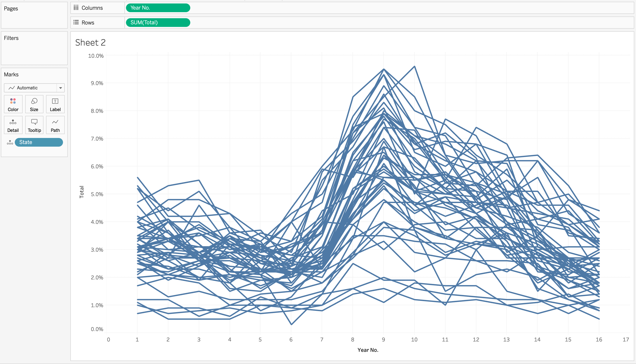Viewport: 636px width, 364px height.
Task: Click the 17 tick on Year No. axis
Action: (x=626, y=339)
